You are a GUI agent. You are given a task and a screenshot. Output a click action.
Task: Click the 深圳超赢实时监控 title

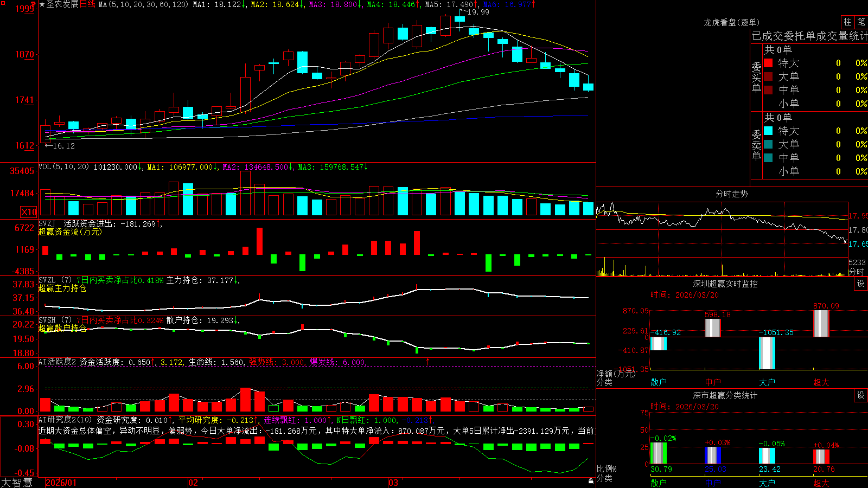pyautogui.click(x=725, y=284)
